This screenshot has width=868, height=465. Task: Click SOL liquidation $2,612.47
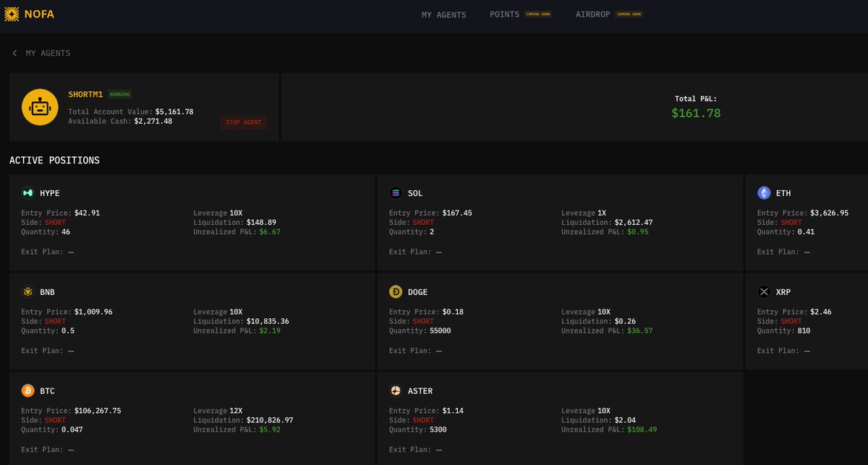pyautogui.click(x=634, y=223)
